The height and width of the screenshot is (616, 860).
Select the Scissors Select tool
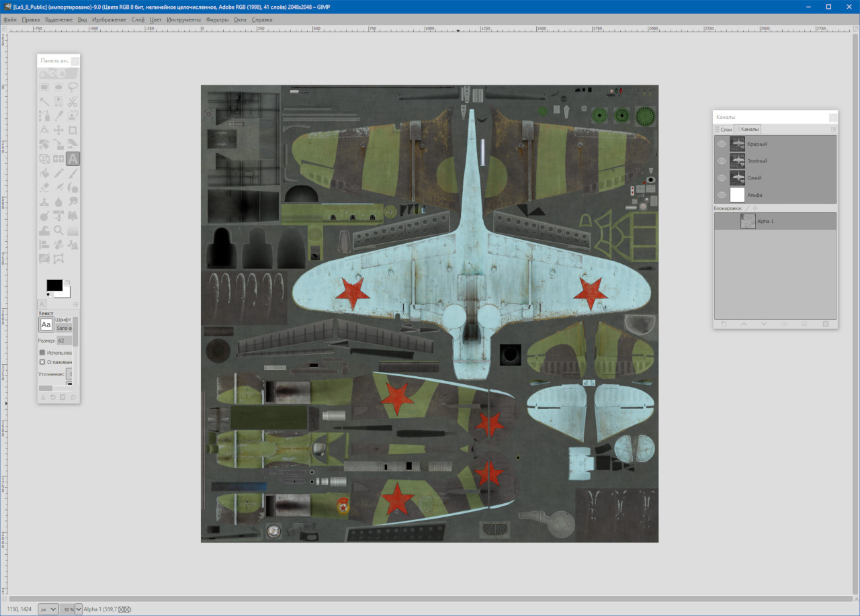point(73,102)
